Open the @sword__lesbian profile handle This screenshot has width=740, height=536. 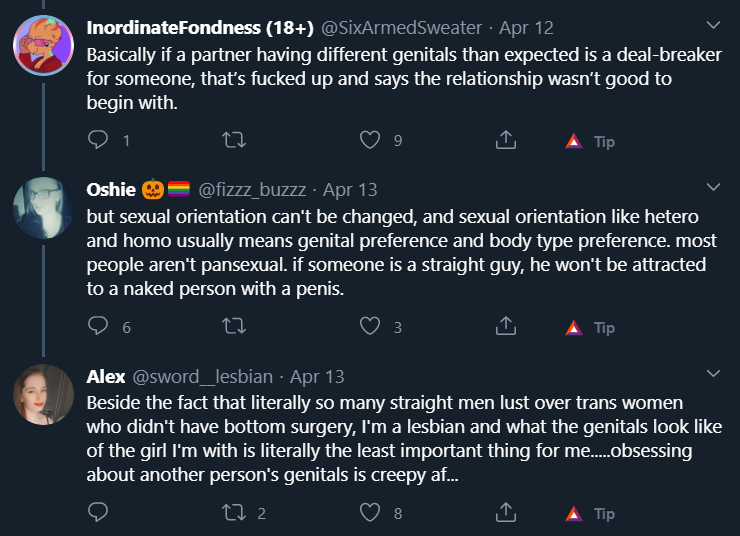[202, 377]
